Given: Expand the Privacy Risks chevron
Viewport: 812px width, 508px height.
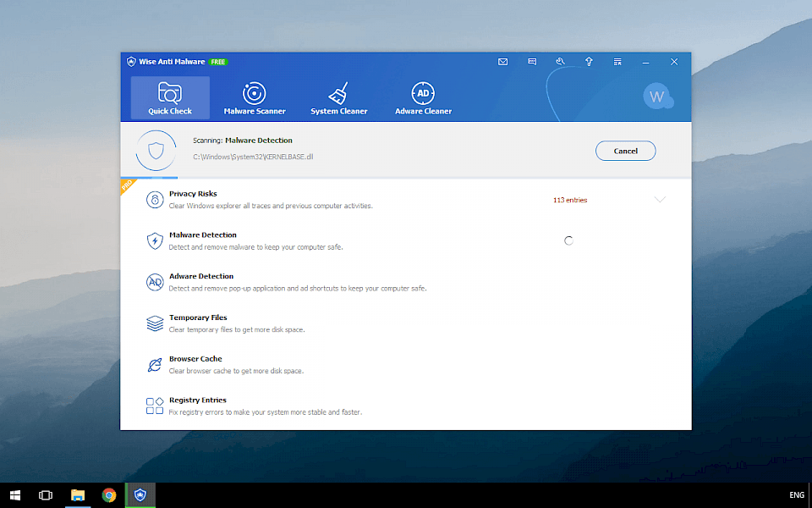Looking at the screenshot, I should tap(659, 200).
